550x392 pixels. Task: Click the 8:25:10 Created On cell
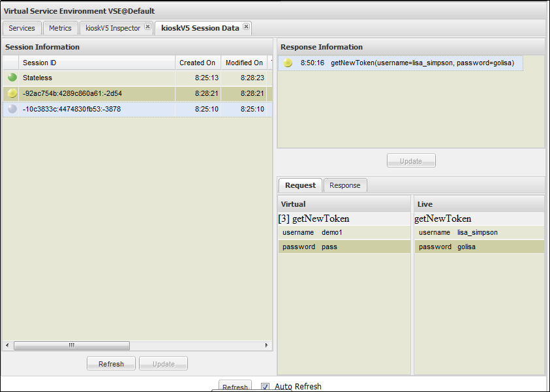198,109
